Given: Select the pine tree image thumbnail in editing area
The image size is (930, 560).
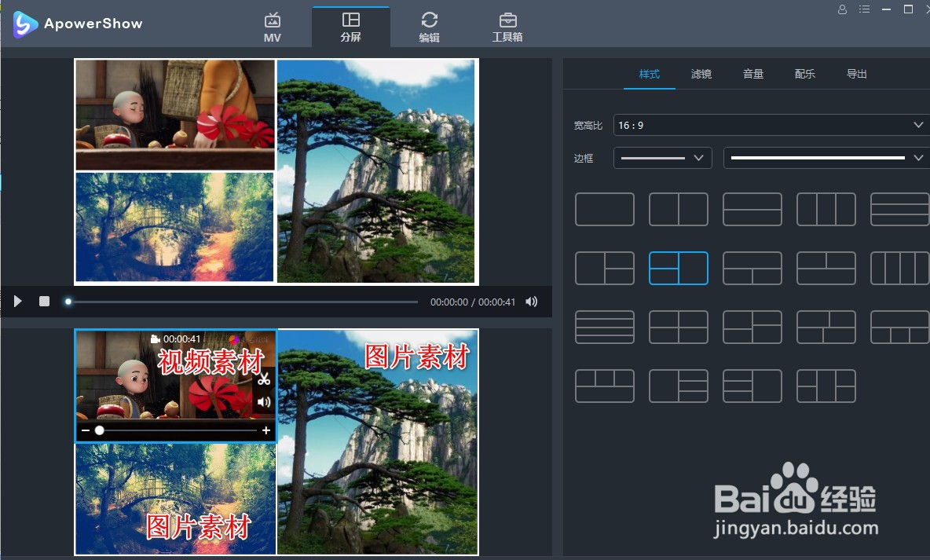Looking at the screenshot, I should point(378,442).
